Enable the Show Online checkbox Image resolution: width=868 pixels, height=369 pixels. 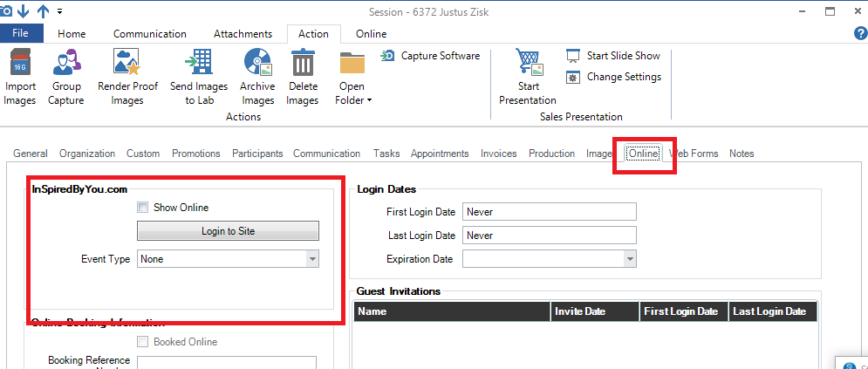point(142,208)
